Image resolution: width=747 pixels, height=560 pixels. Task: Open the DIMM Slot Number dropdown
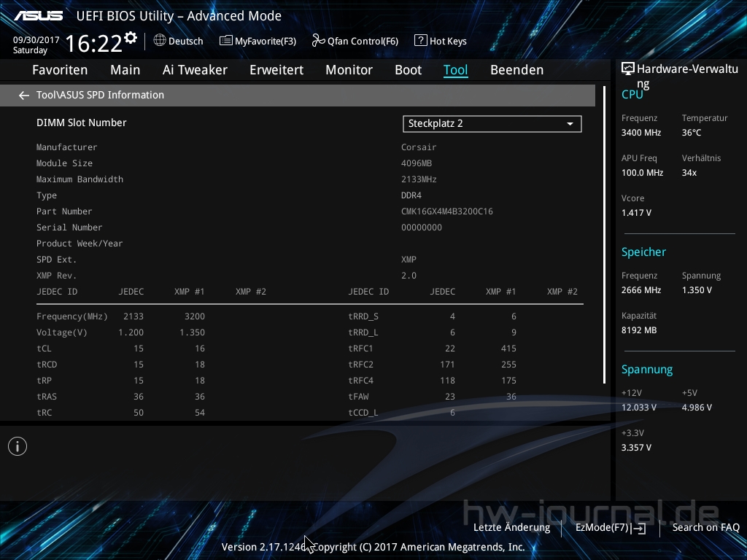(x=492, y=124)
